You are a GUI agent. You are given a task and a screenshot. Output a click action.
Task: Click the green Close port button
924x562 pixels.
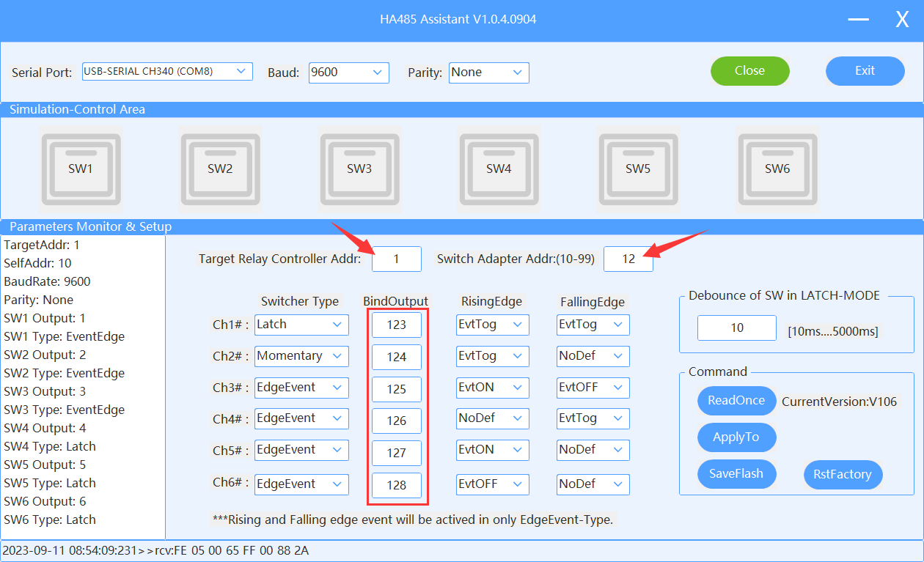point(749,71)
